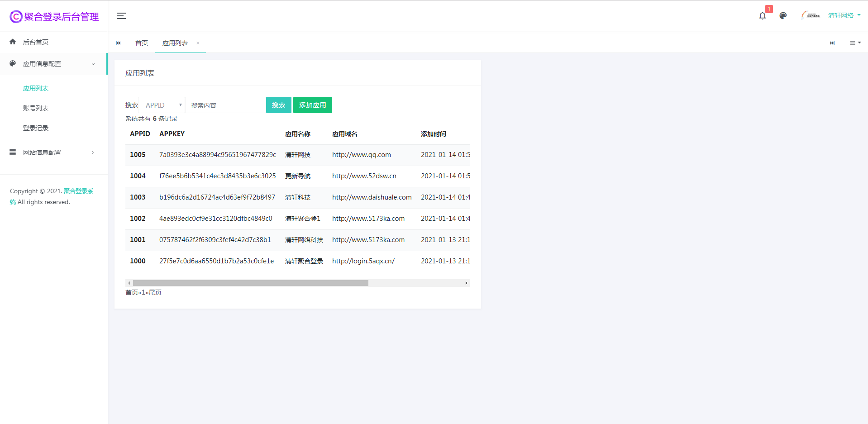
Task: Open the tab operations dropdown menu
Action: [855, 43]
